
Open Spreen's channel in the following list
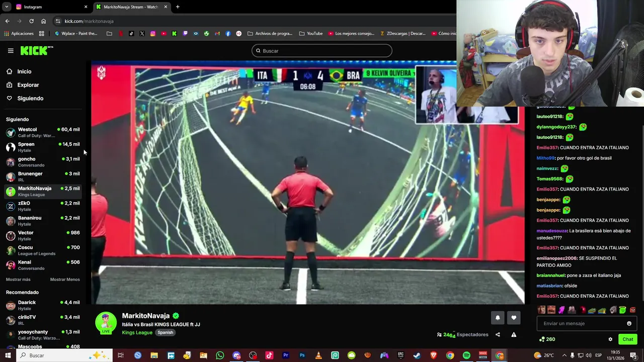[43, 147]
